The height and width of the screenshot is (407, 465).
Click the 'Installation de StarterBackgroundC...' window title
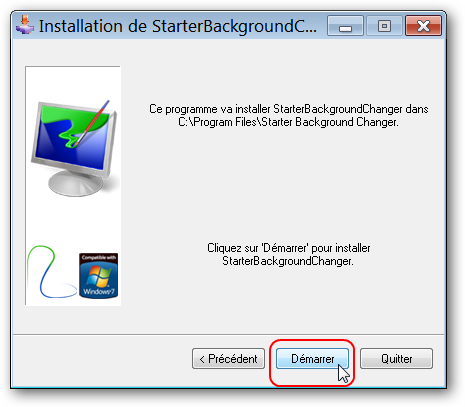coord(178,26)
